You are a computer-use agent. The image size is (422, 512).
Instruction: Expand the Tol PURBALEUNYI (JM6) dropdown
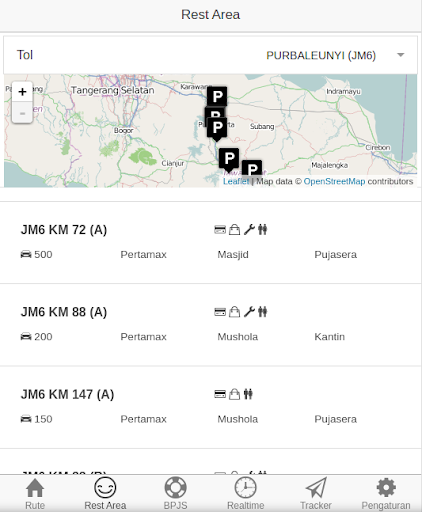[210, 55]
